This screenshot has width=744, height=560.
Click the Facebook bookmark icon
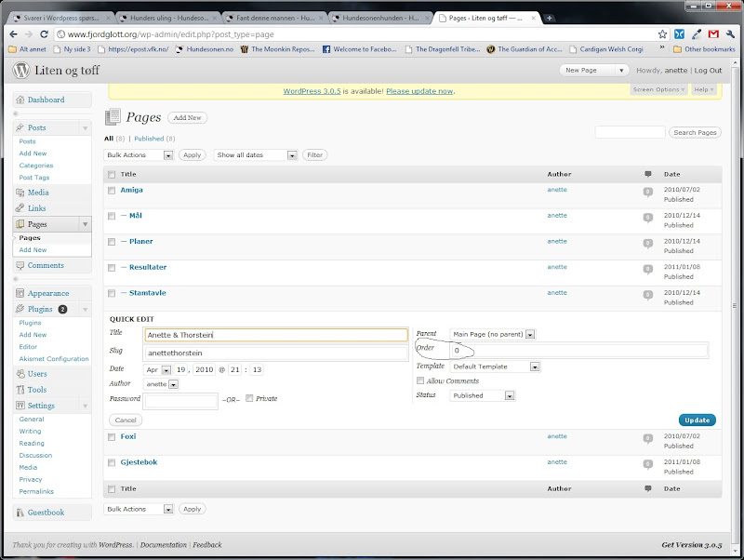tap(326, 49)
